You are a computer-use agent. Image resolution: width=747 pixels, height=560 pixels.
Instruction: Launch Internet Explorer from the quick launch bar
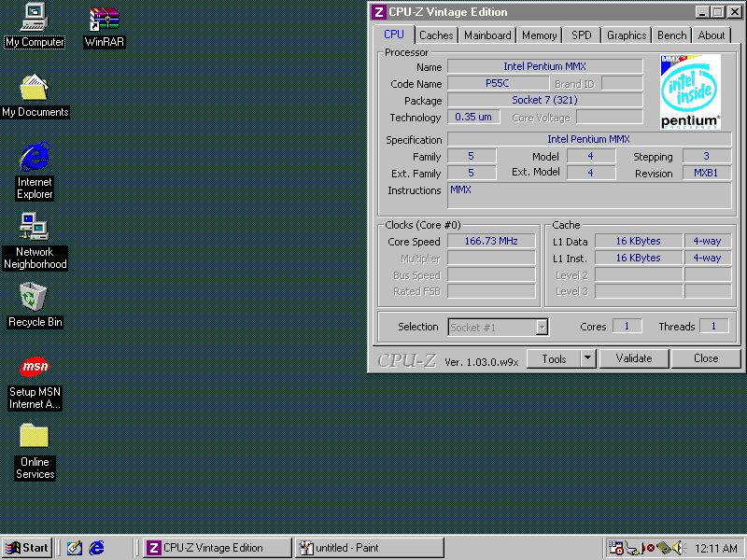point(97,548)
